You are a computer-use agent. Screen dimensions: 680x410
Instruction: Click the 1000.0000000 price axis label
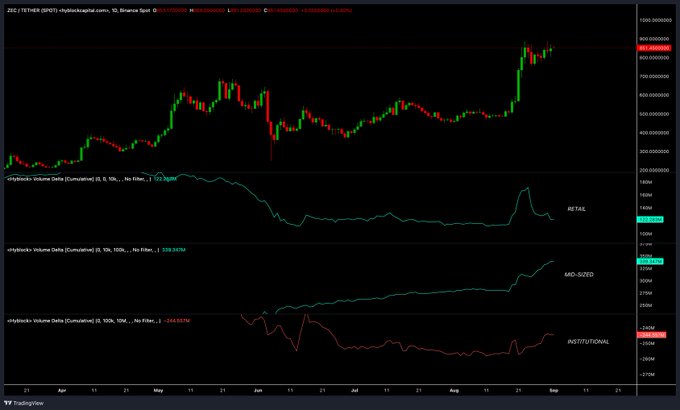654,20
